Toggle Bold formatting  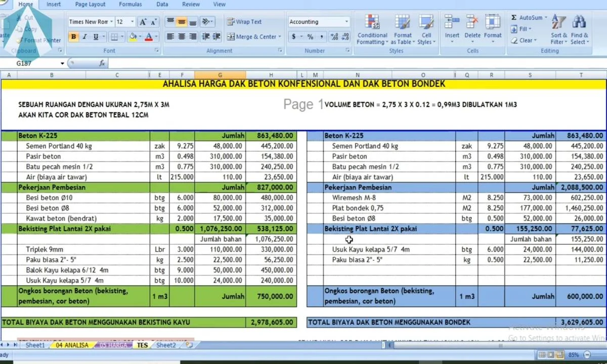[74, 37]
